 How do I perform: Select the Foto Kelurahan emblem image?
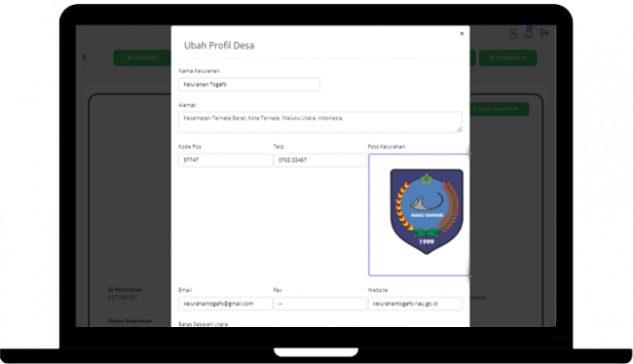(x=427, y=211)
